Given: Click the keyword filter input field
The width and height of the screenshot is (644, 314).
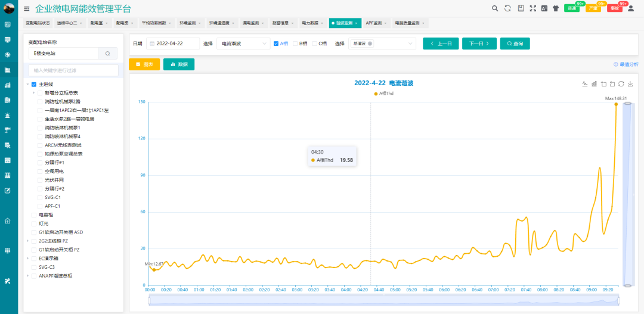Looking at the screenshot, I should pyautogui.click(x=73, y=70).
